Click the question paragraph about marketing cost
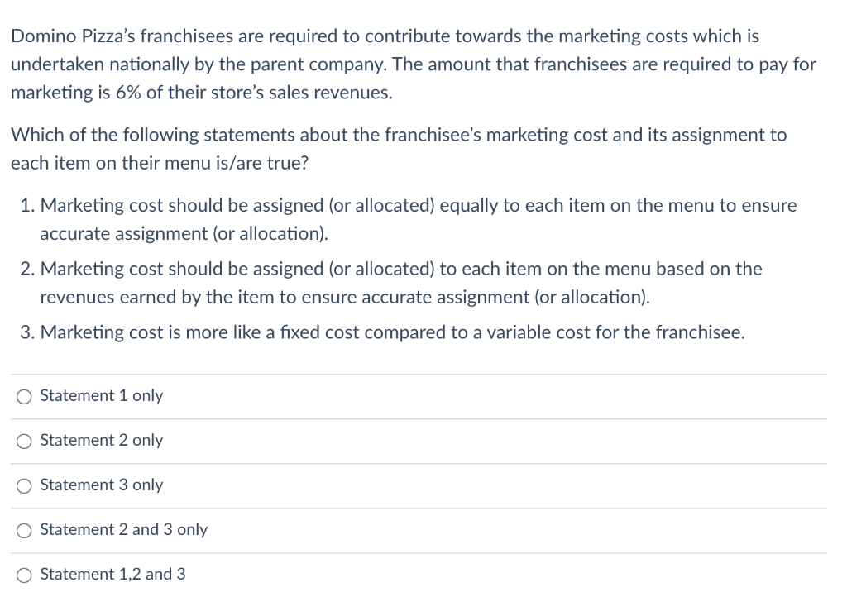Viewport: 847px width, 616px height. click(x=398, y=149)
